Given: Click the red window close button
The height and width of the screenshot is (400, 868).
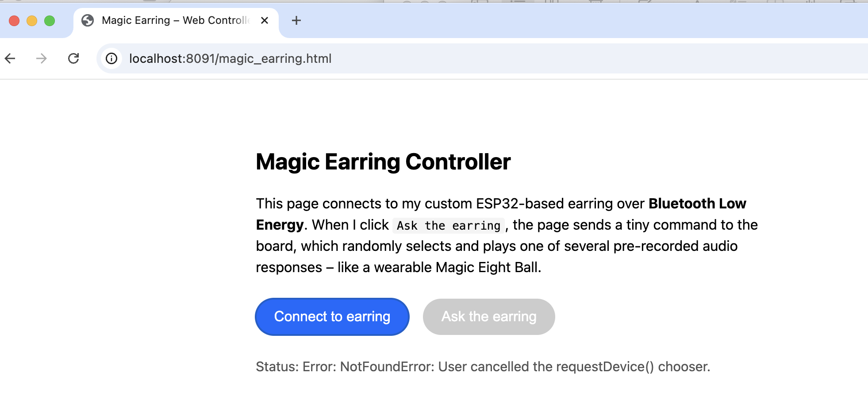Looking at the screenshot, I should pyautogui.click(x=14, y=21).
